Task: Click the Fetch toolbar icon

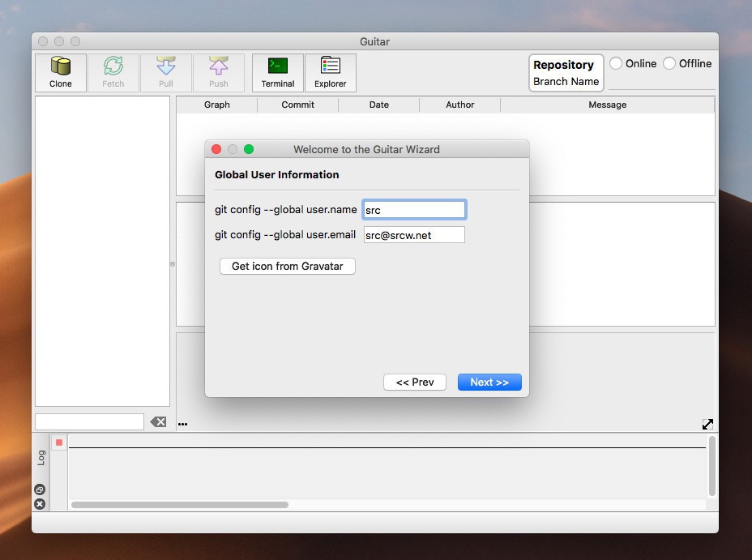Action: coord(113,72)
